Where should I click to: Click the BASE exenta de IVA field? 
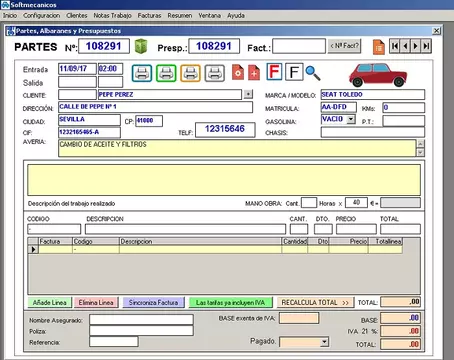point(299,318)
